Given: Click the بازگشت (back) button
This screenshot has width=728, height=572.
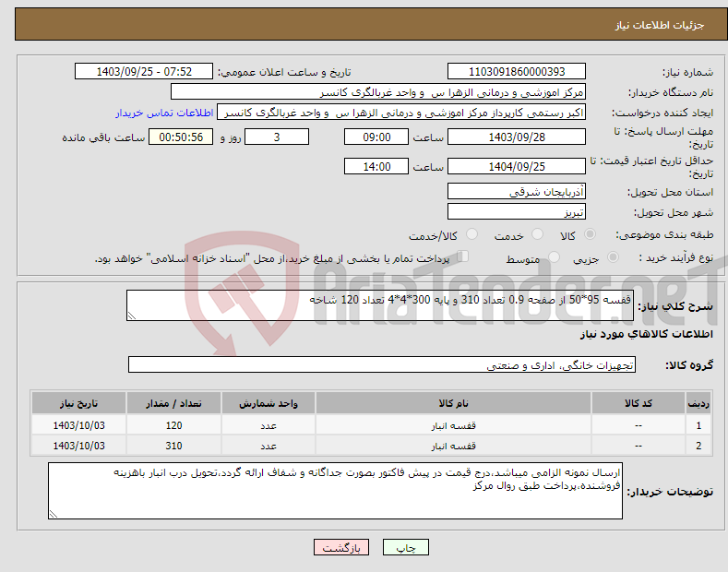Looking at the screenshot, I should [341, 548].
